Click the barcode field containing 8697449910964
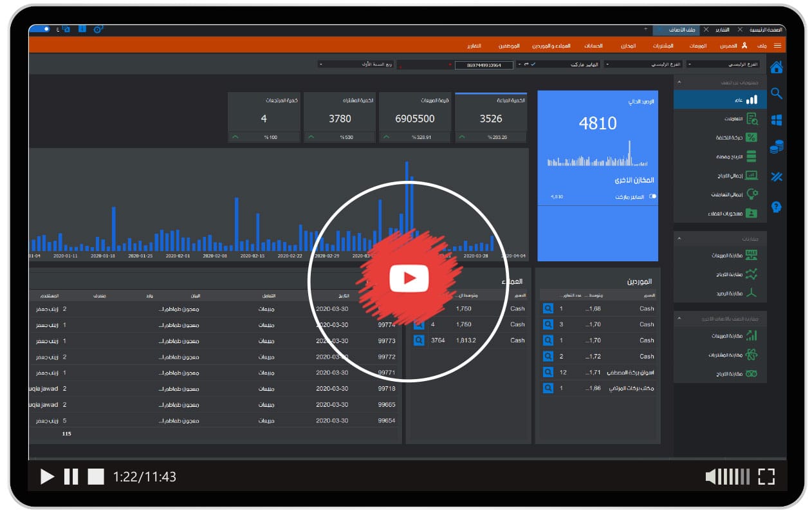The height and width of the screenshot is (513, 812). [x=484, y=65]
